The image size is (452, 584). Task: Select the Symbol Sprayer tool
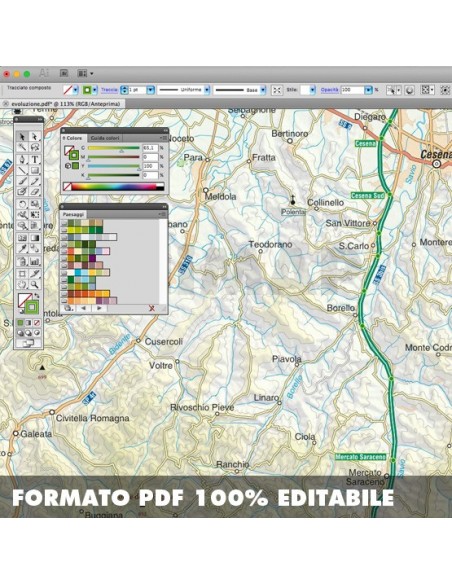coord(22,261)
